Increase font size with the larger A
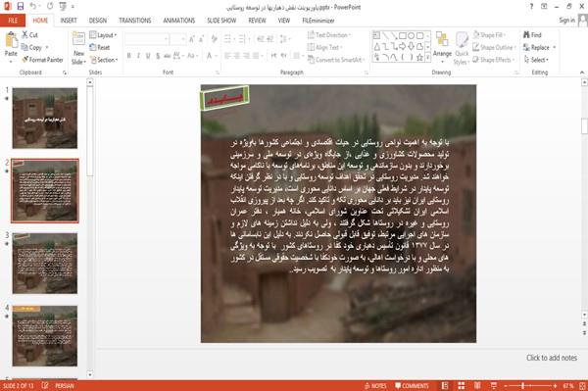This screenshot has height=391, width=588. click(x=192, y=39)
